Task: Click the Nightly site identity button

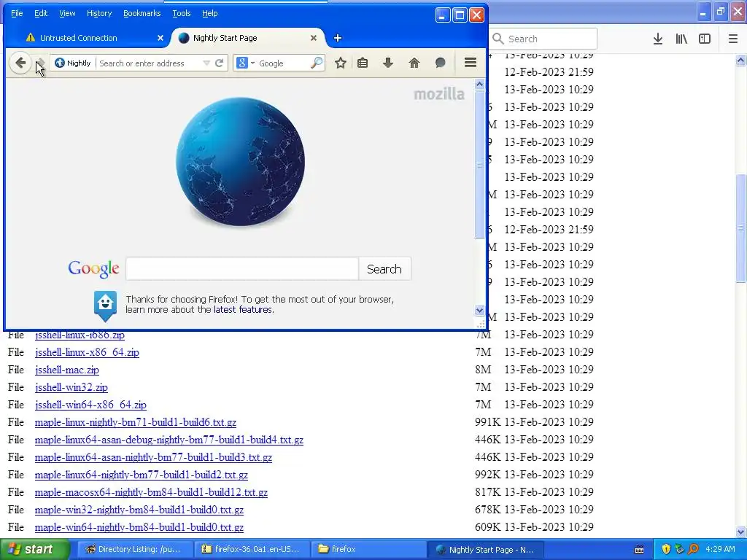Action: (73, 63)
